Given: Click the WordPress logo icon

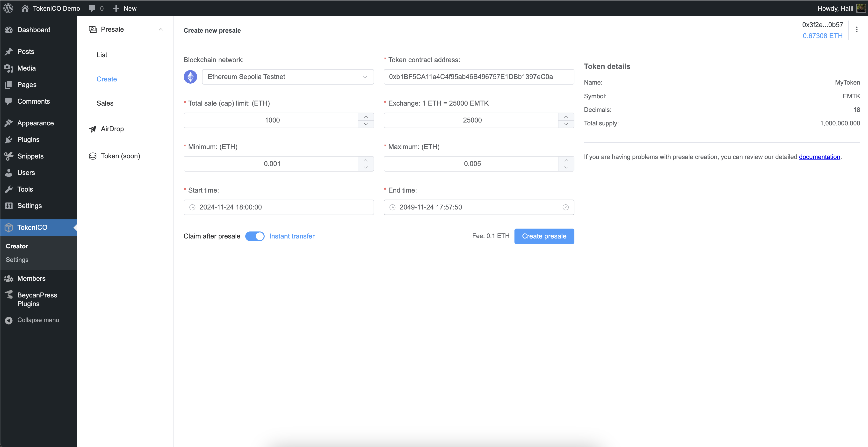Looking at the screenshot, I should coord(8,8).
